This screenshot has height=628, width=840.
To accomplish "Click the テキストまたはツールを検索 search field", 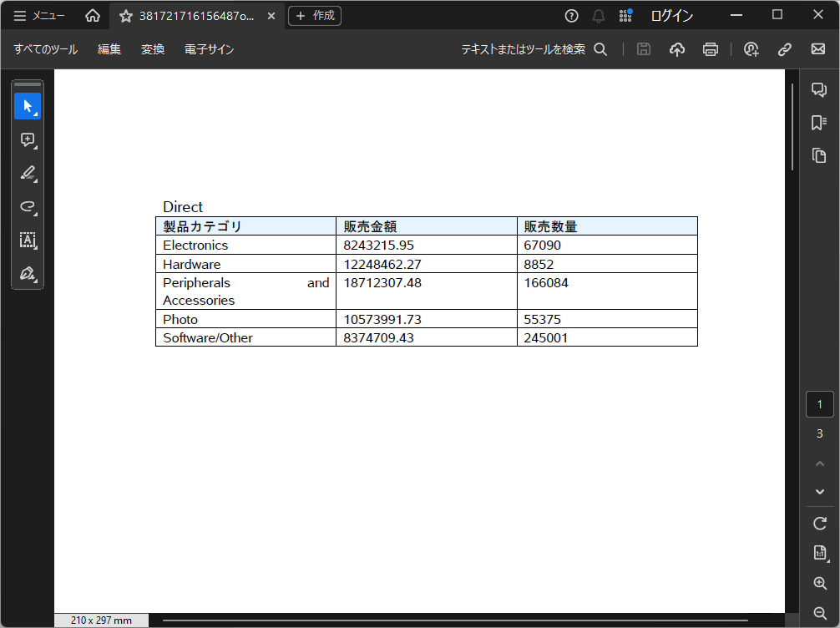I will (x=534, y=49).
